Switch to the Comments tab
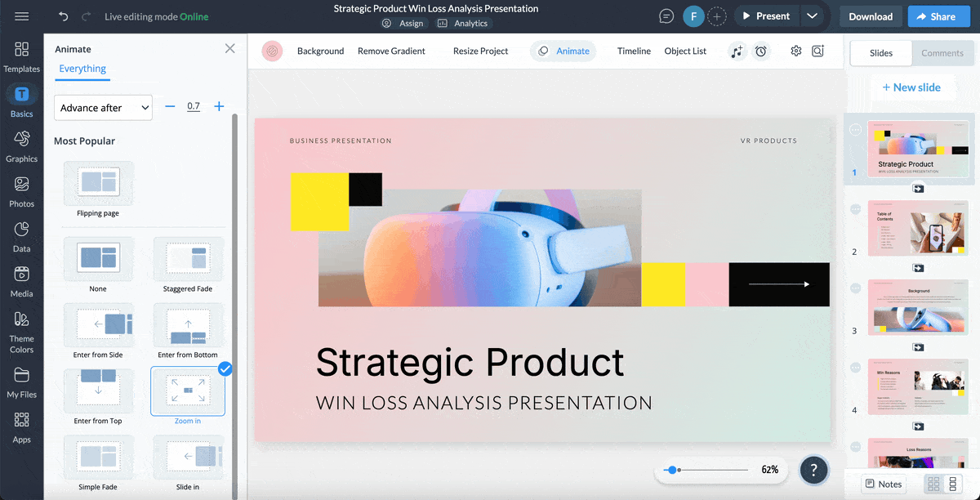The image size is (980, 500). click(942, 53)
